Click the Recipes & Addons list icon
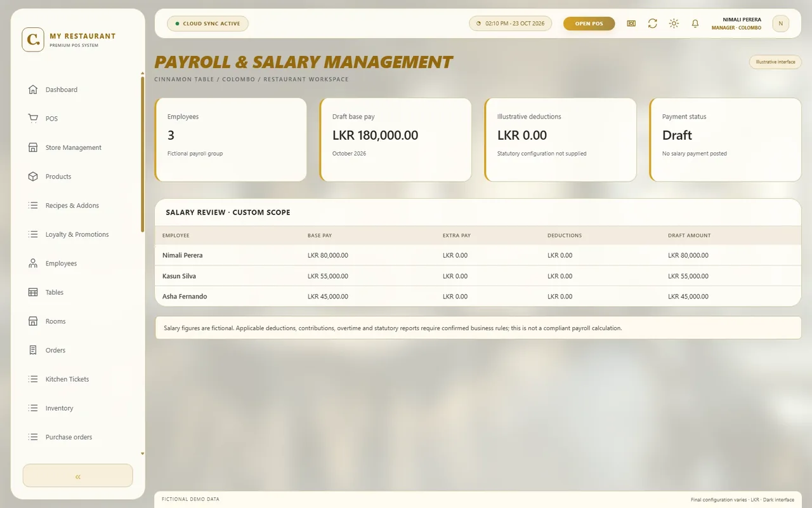 coord(33,206)
